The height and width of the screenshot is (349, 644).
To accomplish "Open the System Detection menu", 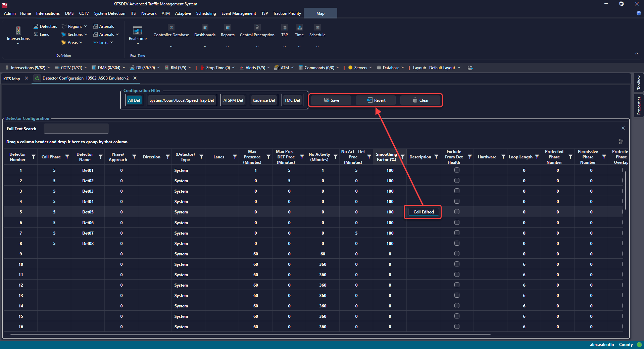I will (x=109, y=13).
